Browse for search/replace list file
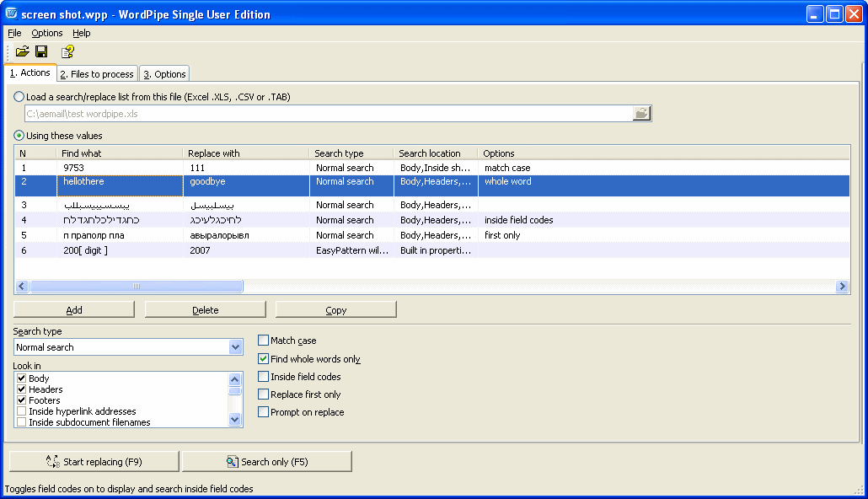Viewport: 868px width, 499px height. 642,113
